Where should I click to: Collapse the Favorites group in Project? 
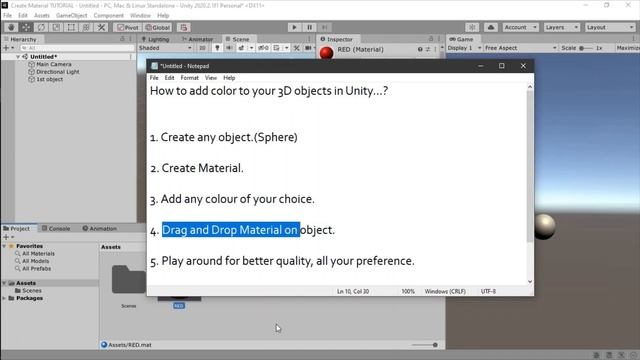click(4, 246)
